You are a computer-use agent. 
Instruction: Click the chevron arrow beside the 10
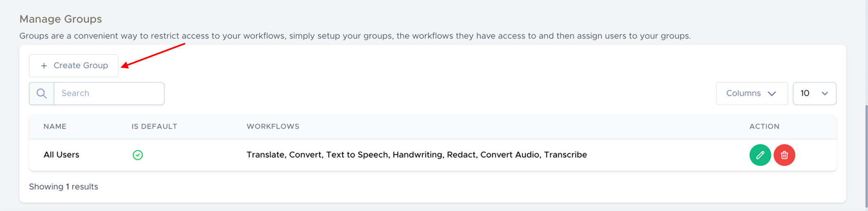click(824, 94)
